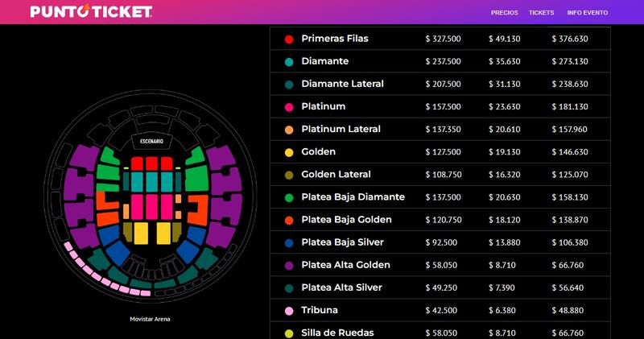Click the blue Platea Baja Silver dot
Viewport: 644px width, 339px height.
[289, 242]
